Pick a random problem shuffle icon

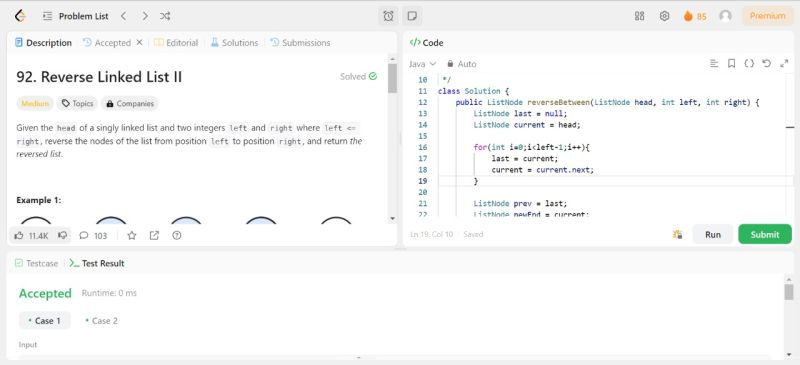[165, 16]
